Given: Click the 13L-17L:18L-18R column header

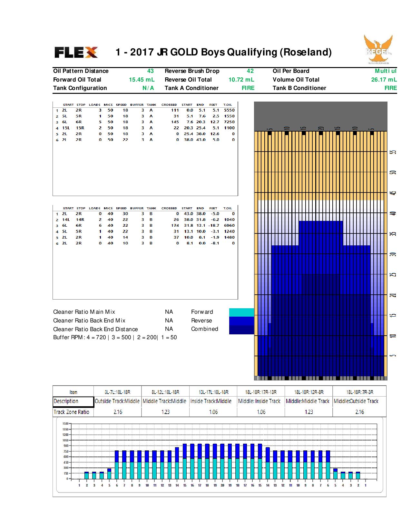Looking at the screenshot, I should (213, 392).
